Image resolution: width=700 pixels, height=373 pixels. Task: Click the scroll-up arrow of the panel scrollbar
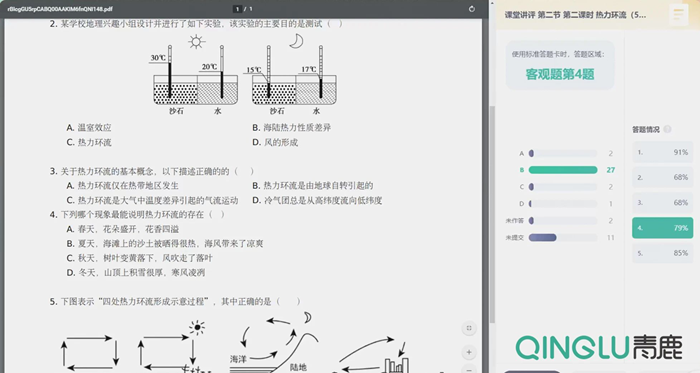tap(492, 3)
